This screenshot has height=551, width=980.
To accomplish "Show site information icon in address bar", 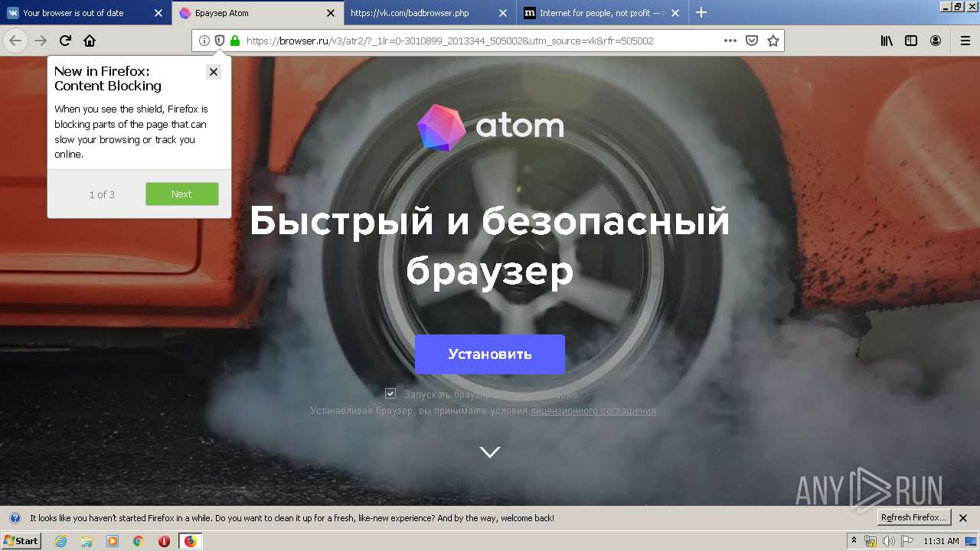I will (x=204, y=41).
